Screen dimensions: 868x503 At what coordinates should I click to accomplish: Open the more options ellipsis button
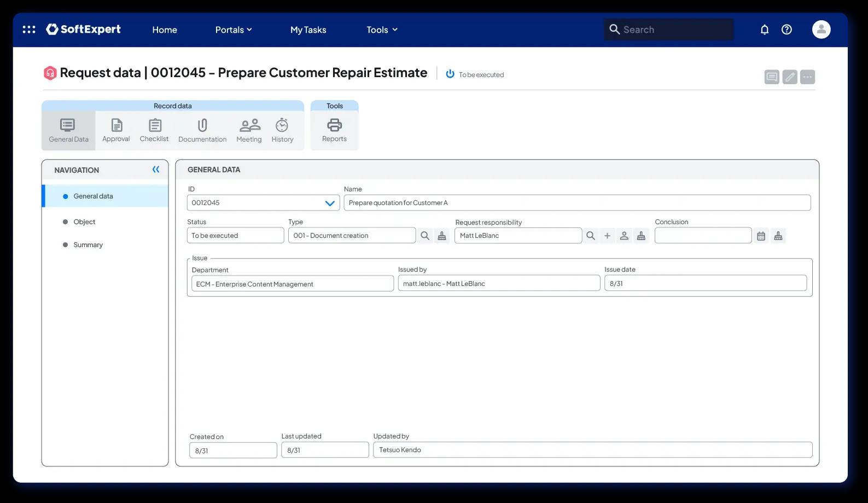[x=807, y=77]
